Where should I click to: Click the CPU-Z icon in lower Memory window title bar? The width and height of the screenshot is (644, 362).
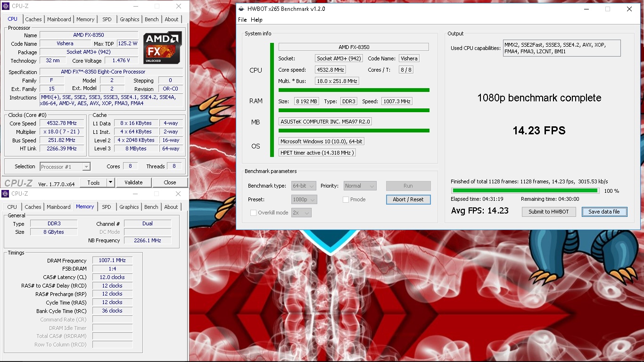5,194
